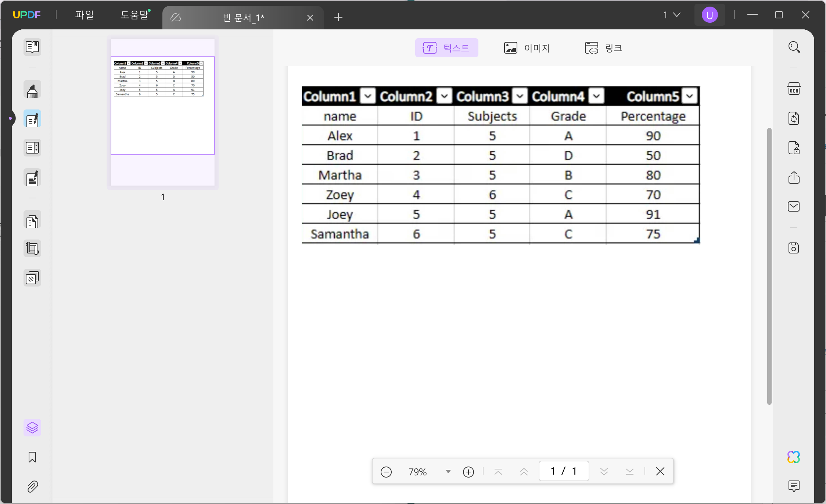Click the 링크 tool button

click(x=603, y=48)
